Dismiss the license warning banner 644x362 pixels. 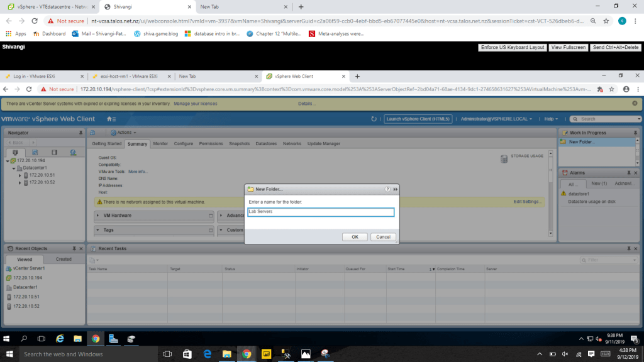coord(635,103)
